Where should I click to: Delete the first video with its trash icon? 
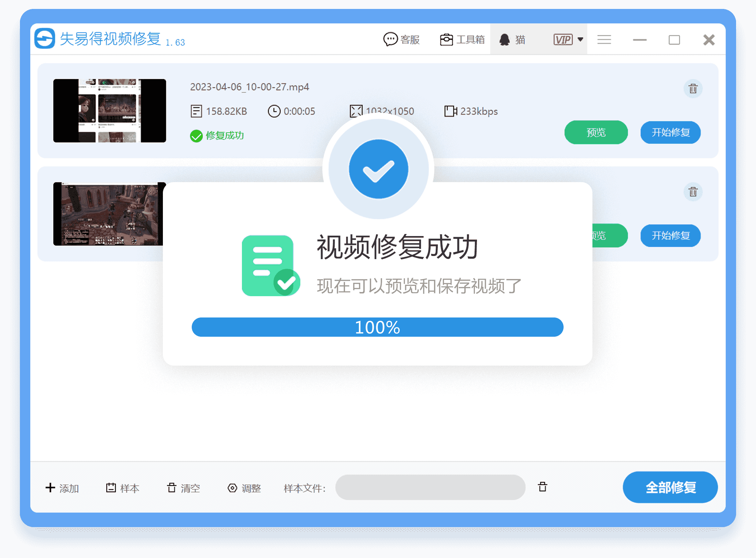[693, 89]
